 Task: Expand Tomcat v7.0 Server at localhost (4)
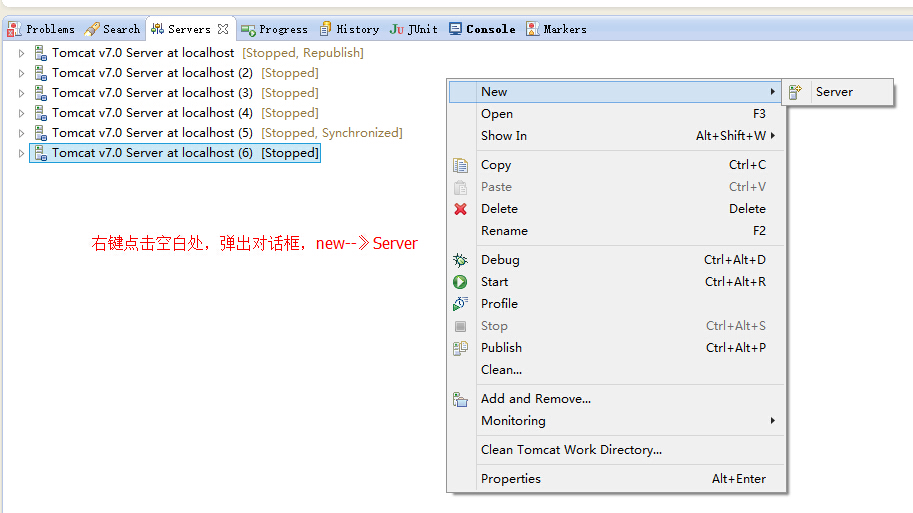[22, 113]
